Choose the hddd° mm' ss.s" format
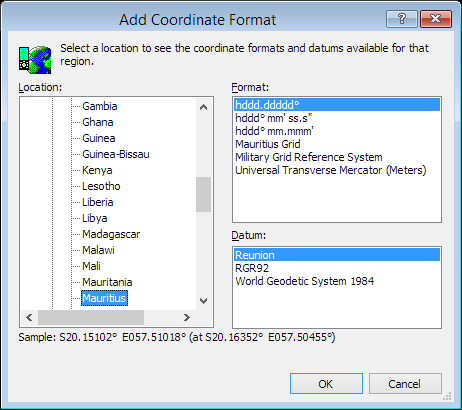The image size is (462, 410). pos(337,118)
